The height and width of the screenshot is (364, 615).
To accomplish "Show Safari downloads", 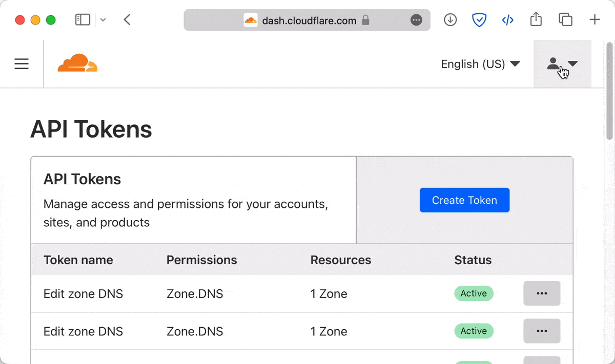I will coord(450,20).
